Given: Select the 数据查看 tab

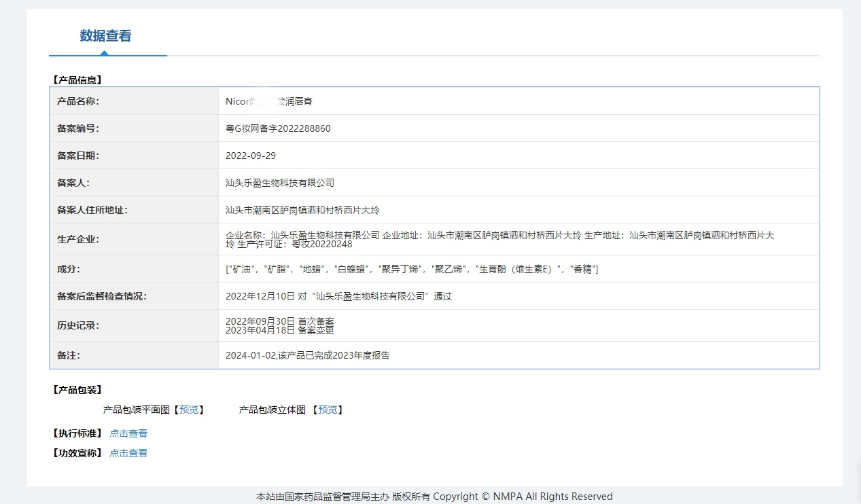Looking at the screenshot, I should [x=105, y=36].
